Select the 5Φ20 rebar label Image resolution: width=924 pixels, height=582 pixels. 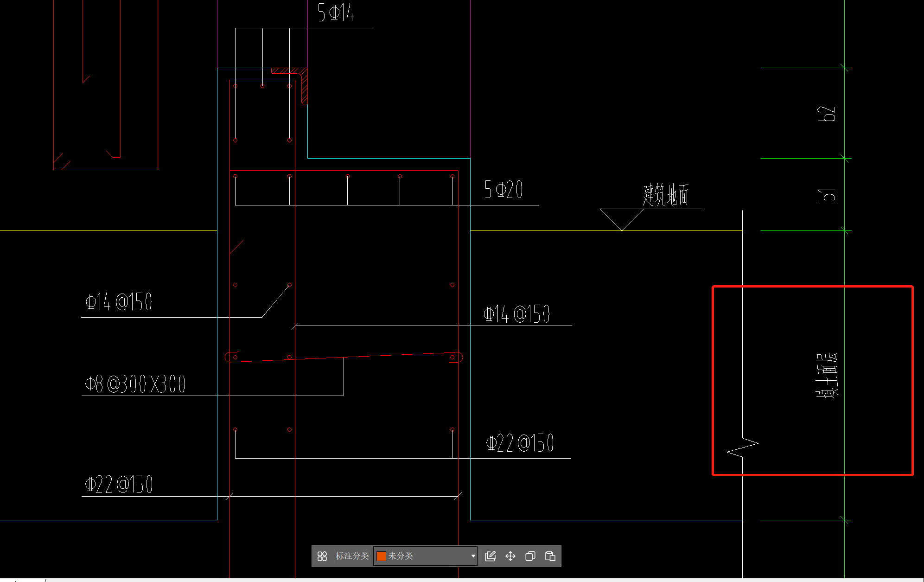(503, 190)
